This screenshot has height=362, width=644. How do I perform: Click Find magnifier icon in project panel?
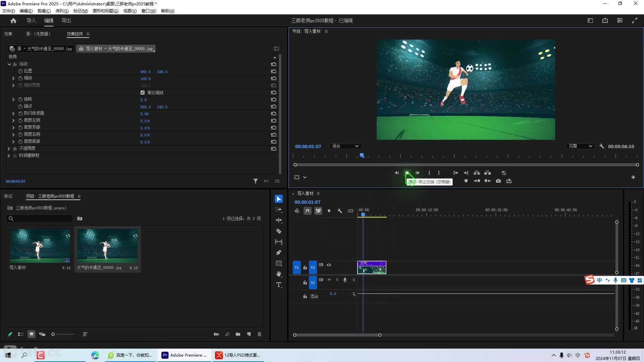[x=227, y=334]
